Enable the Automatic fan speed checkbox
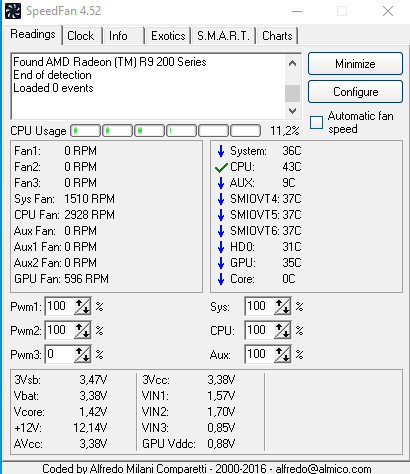 (x=316, y=122)
